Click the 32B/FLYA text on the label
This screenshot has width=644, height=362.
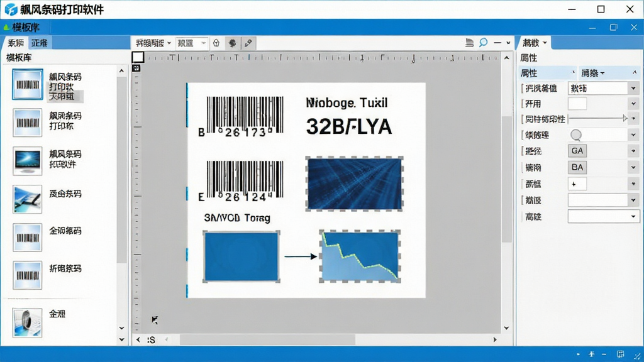[x=348, y=126]
